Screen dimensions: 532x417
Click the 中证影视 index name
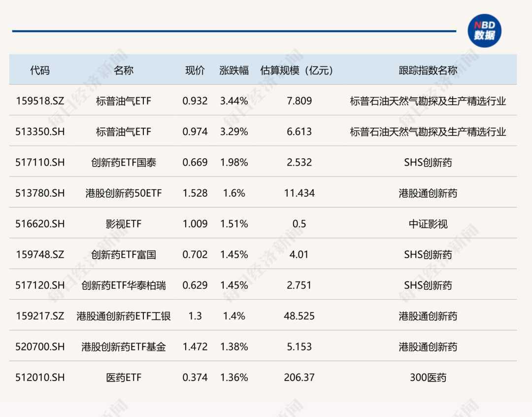coord(428,224)
